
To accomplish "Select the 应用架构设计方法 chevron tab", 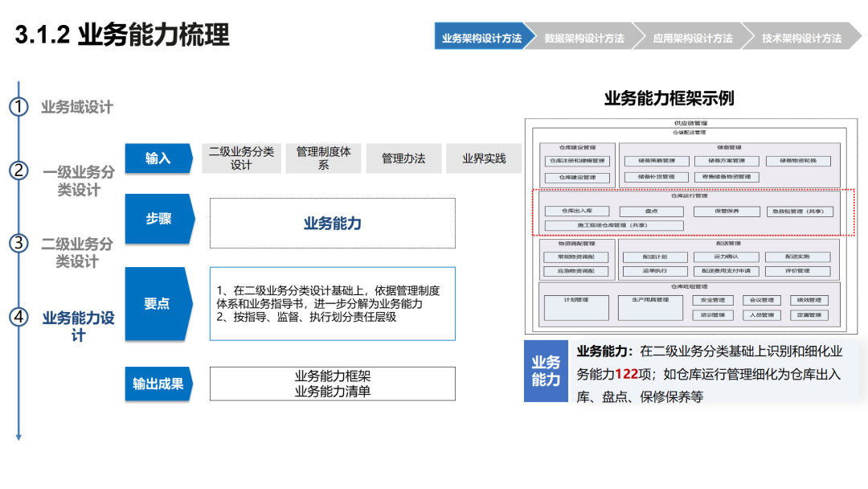I will click(x=693, y=36).
